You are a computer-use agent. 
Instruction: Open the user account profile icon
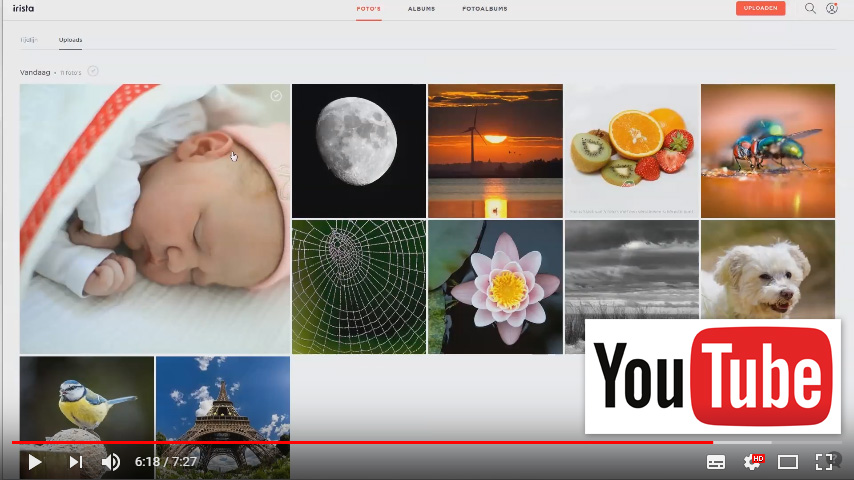[x=832, y=8]
